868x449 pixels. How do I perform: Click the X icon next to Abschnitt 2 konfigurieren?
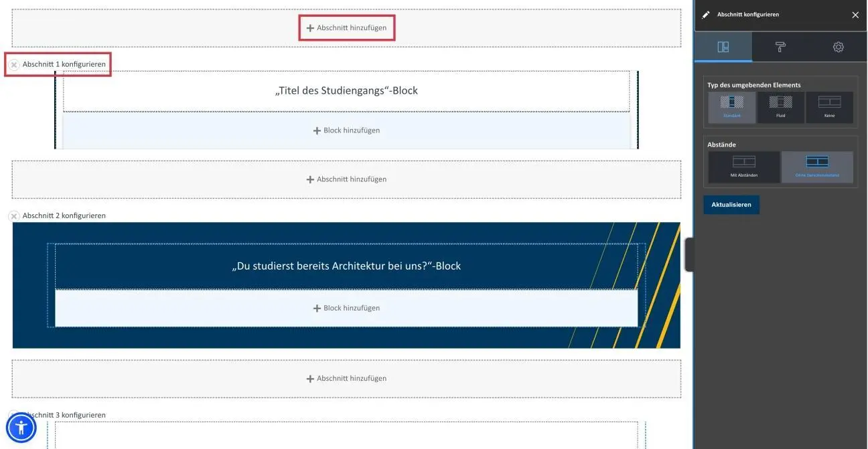click(x=14, y=215)
